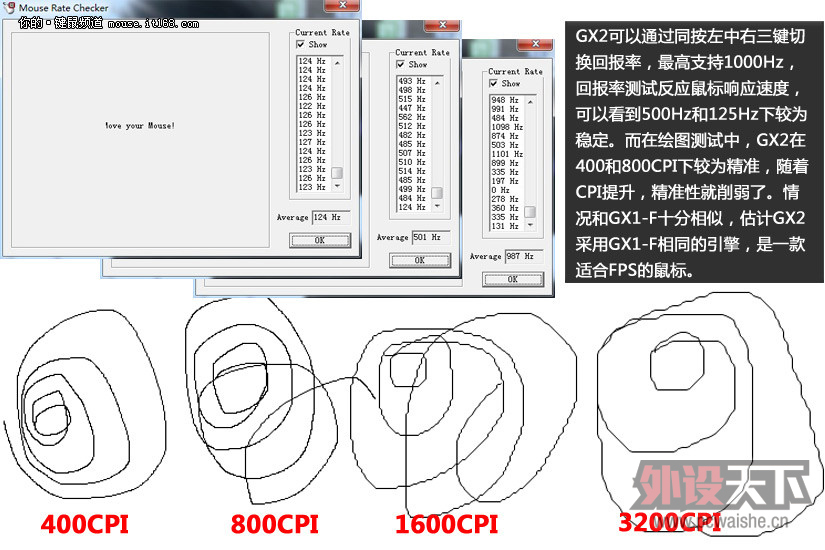Select the '493 Hz' list entry
This screenshot has width=825, height=550.
coord(412,81)
